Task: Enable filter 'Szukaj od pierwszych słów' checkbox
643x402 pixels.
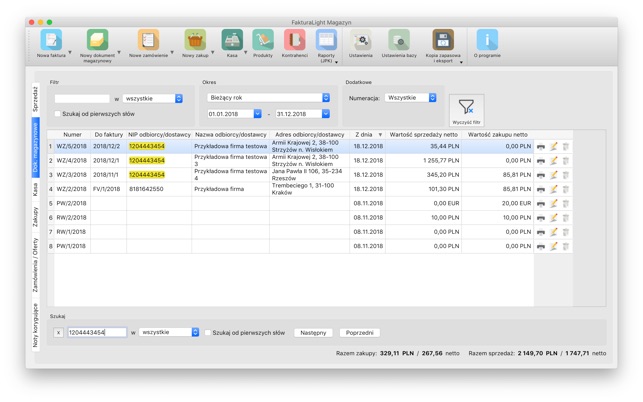Action: point(58,114)
